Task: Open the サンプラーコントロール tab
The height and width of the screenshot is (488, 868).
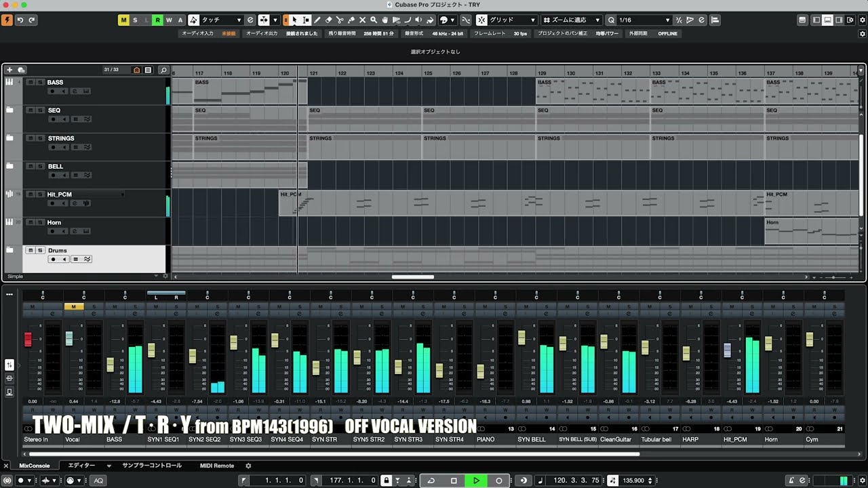Action: click(x=152, y=466)
